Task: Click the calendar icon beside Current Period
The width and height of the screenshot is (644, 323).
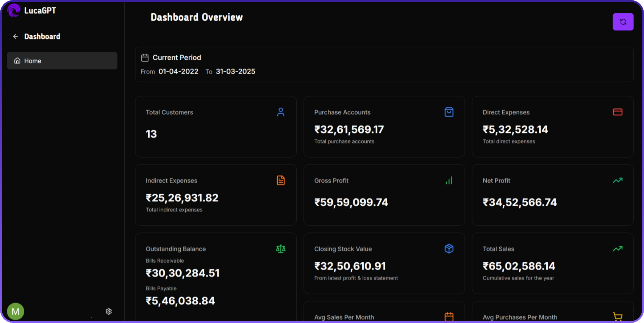Action: tap(145, 58)
